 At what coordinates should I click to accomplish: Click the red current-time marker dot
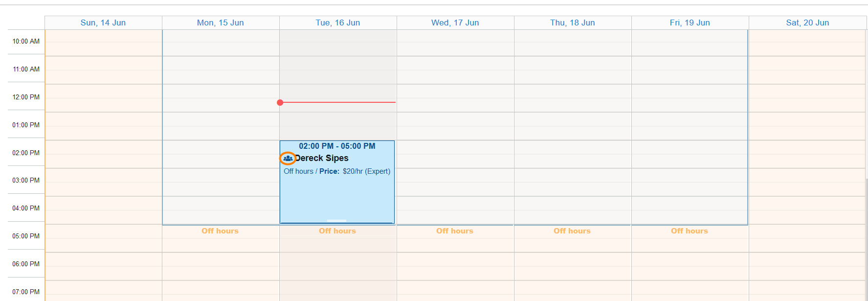point(280,102)
